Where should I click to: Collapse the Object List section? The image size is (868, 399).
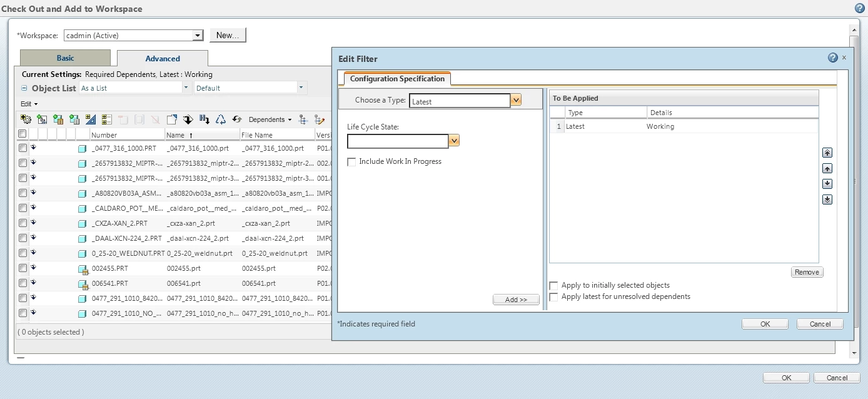click(x=24, y=88)
